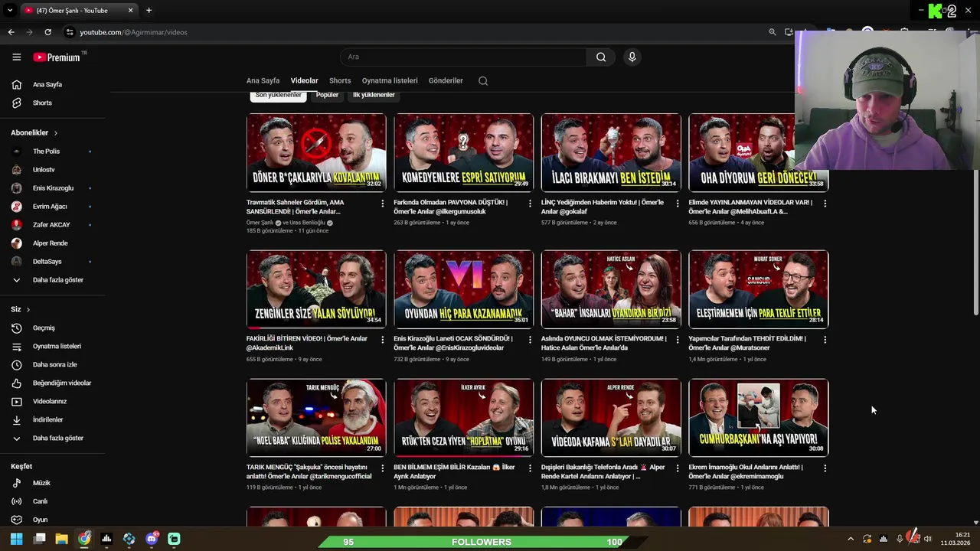The width and height of the screenshot is (980, 551).
Task: Open options menu for 'Farkında Olmadan PAVYONA DÜŞTÜK' video
Action: [x=530, y=204]
